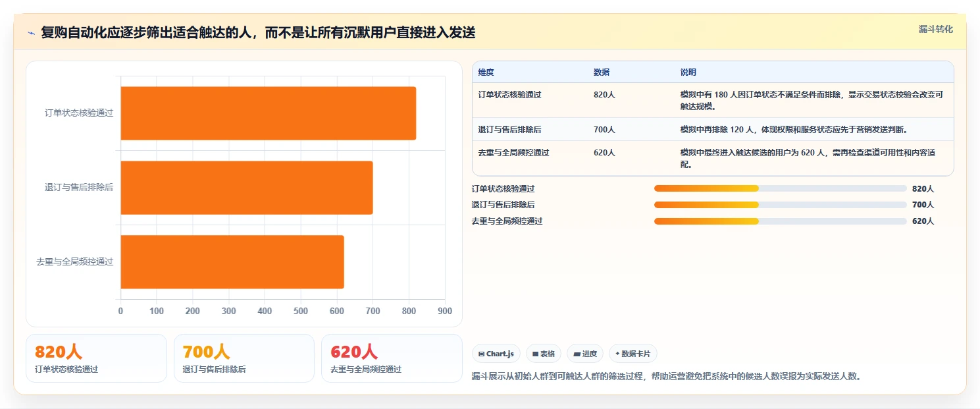Click the 0 tick on the x-axis
This screenshot has width=980, height=409.
coord(120,311)
